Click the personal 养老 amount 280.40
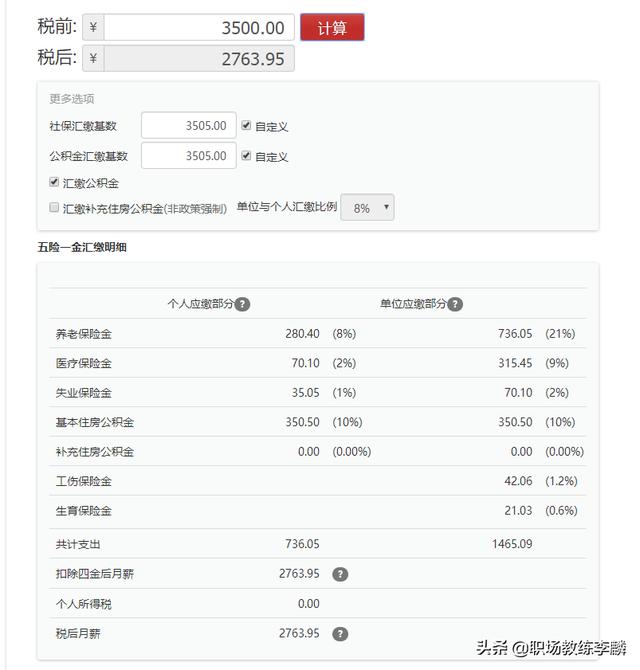The height and width of the screenshot is (670, 640). [x=302, y=334]
